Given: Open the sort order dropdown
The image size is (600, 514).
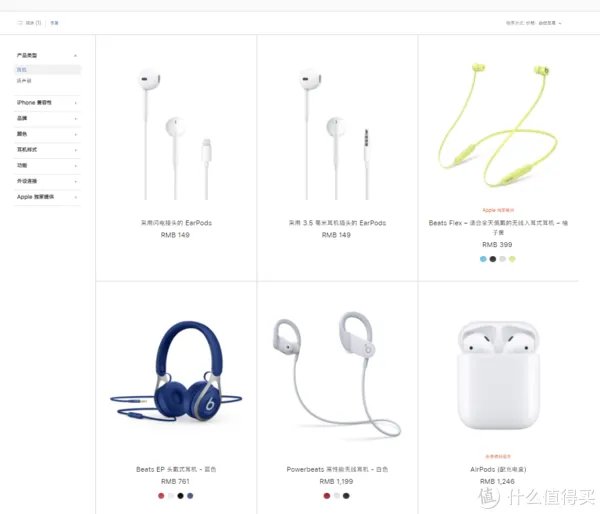Looking at the screenshot, I should point(533,23).
